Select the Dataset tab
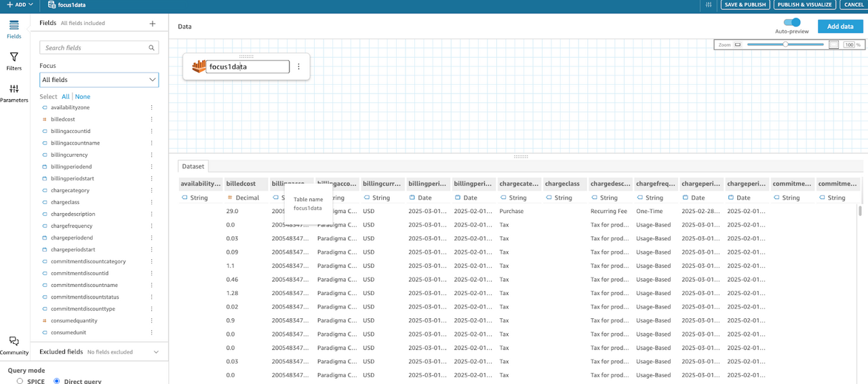This screenshot has width=868, height=384. (x=193, y=166)
